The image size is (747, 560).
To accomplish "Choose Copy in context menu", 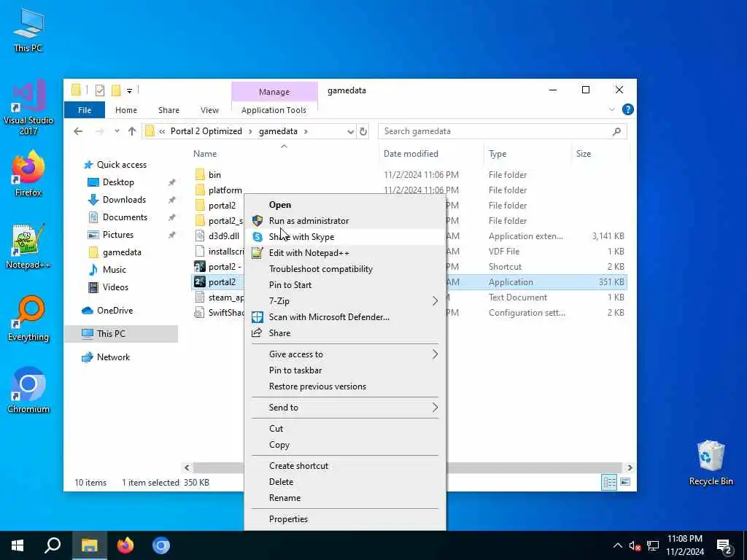I will point(345,445).
